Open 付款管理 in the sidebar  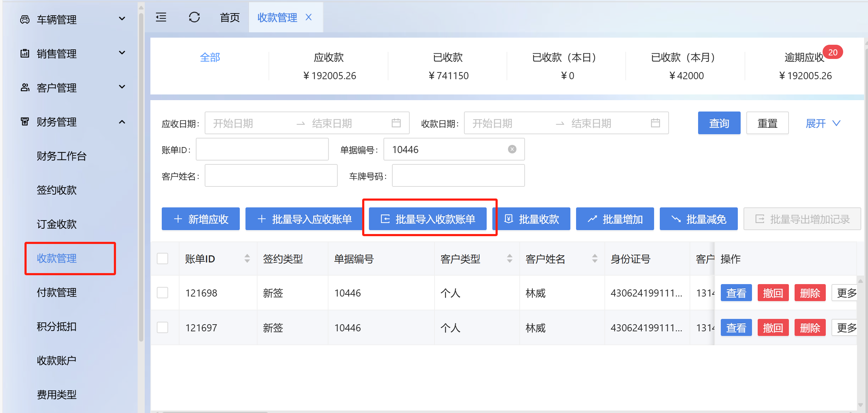[57, 292]
